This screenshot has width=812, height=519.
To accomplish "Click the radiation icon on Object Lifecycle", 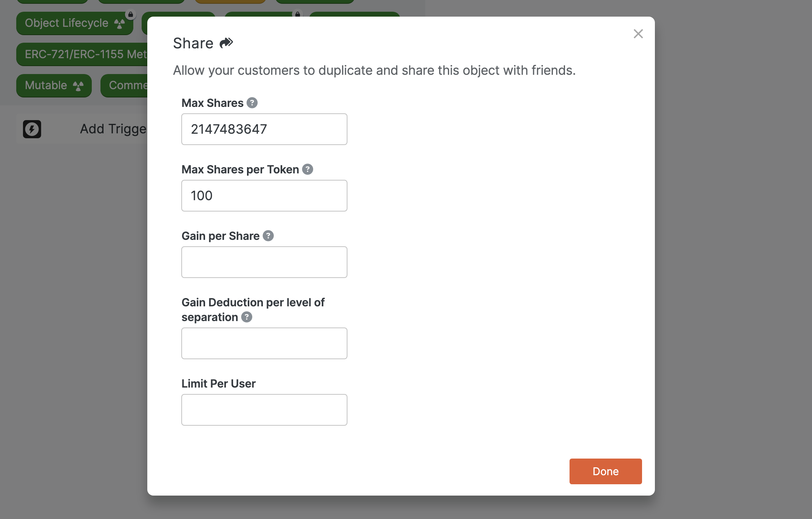I will [x=119, y=23].
